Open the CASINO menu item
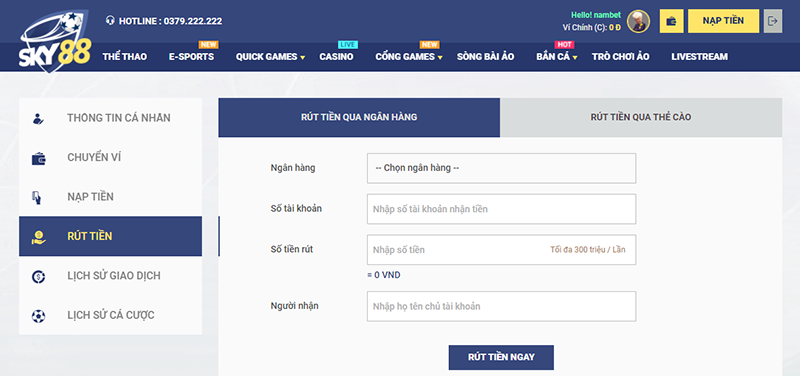The image size is (800, 376). coord(336,57)
